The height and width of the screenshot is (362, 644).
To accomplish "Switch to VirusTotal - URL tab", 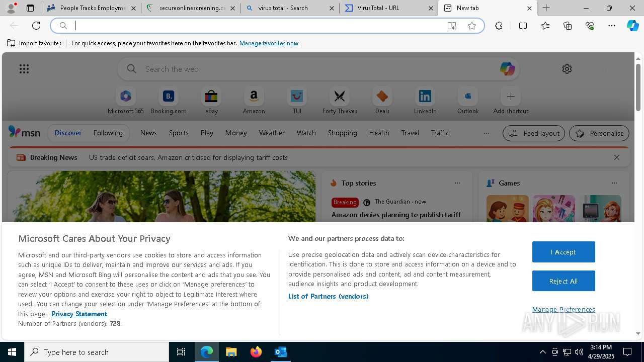I will (389, 8).
